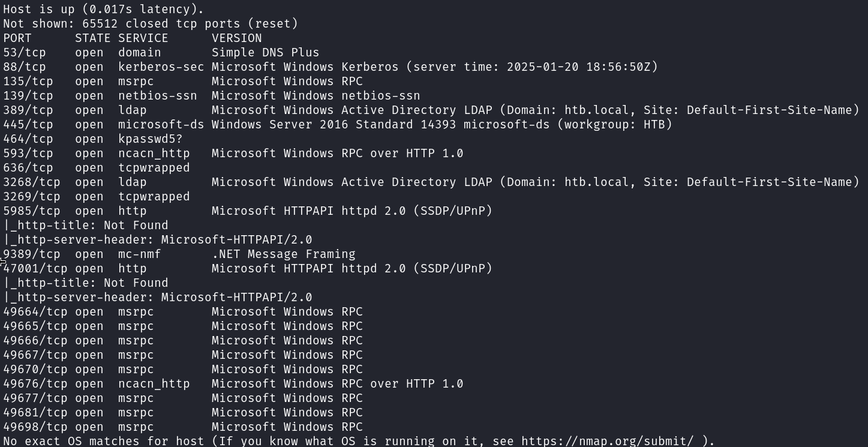Click the mc-nmf service name
Image resolution: width=868 pixels, height=447 pixels.
(x=139, y=254)
